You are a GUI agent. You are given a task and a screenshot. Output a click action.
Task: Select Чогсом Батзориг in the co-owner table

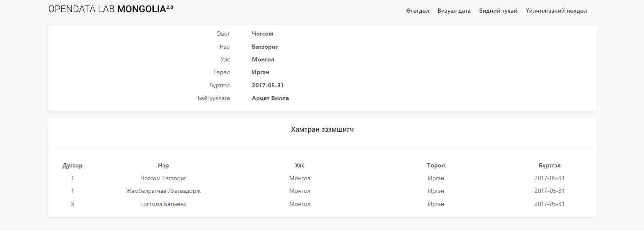163,178
